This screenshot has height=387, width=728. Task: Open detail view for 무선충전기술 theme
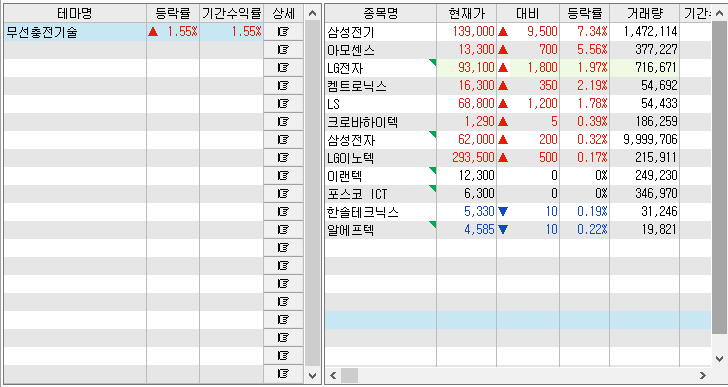click(283, 32)
